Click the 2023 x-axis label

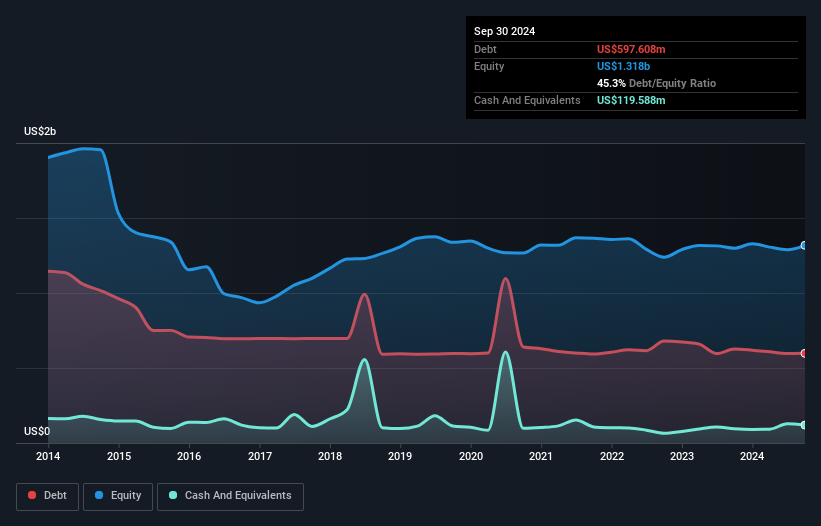coord(682,456)
